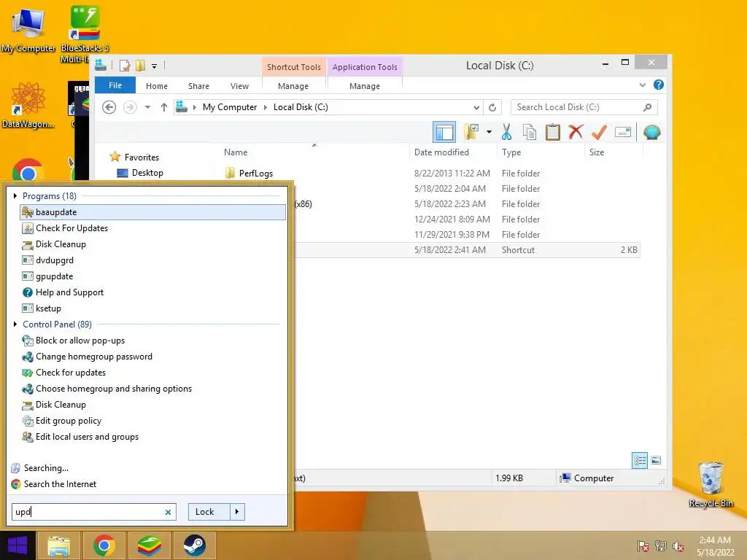Expand the address bar history dropdown
Viewport: 747px width, 560px height.
click(x=476, y=107)
